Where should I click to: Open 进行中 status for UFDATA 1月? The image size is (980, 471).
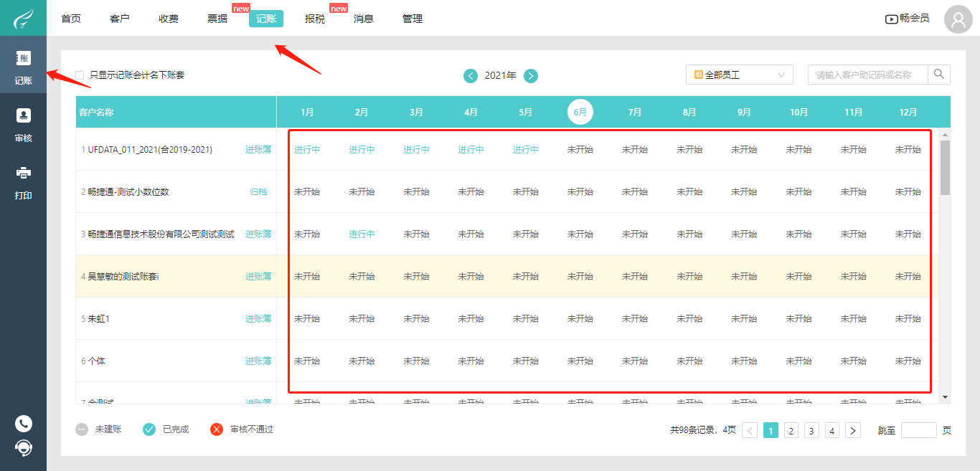pyautogui.click(x=307, y=150)
